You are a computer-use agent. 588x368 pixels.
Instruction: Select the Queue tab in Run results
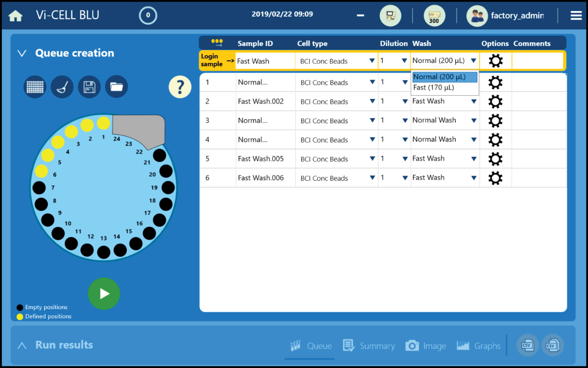tap(311, 346)
